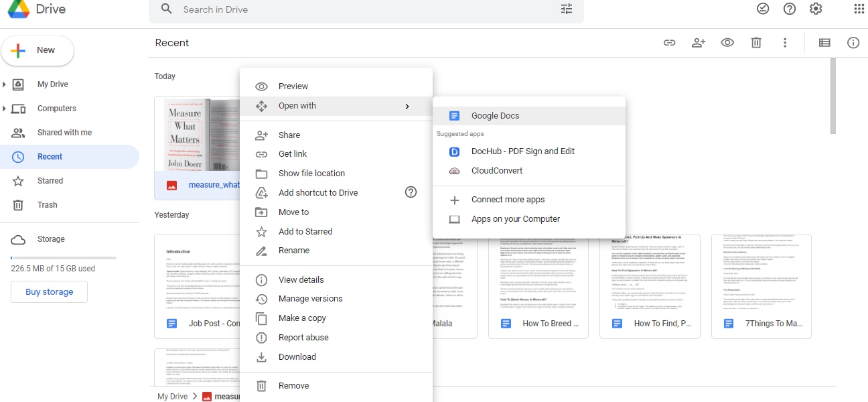Click the New button
Viewport: 868px width, 402px height.
[38, 50]
